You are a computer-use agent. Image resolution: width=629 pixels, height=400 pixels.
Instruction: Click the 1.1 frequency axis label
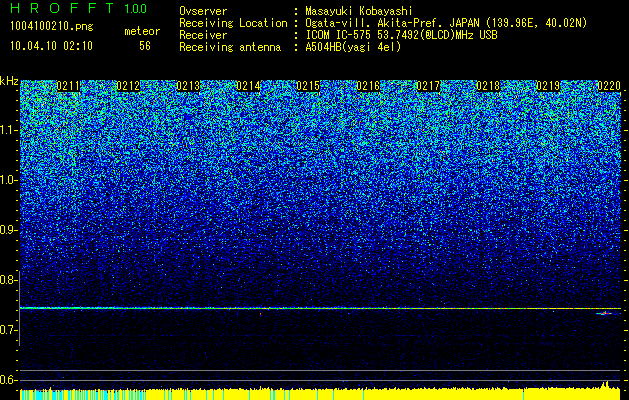point(8,130)
